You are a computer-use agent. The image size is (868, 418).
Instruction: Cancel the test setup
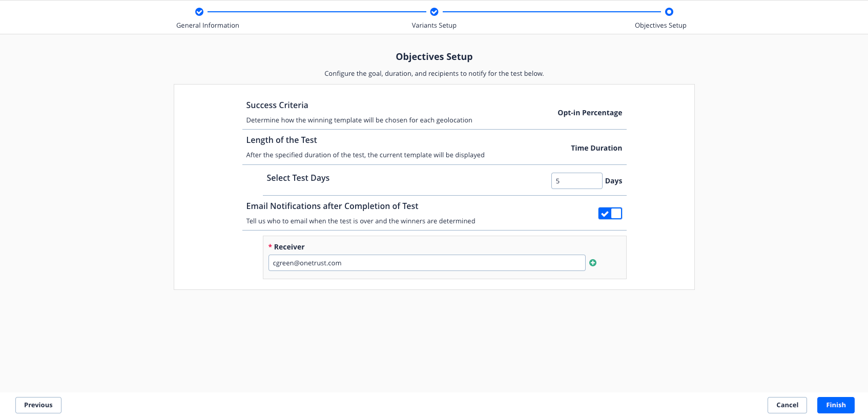pyautogui.click(x=787, y=405)
